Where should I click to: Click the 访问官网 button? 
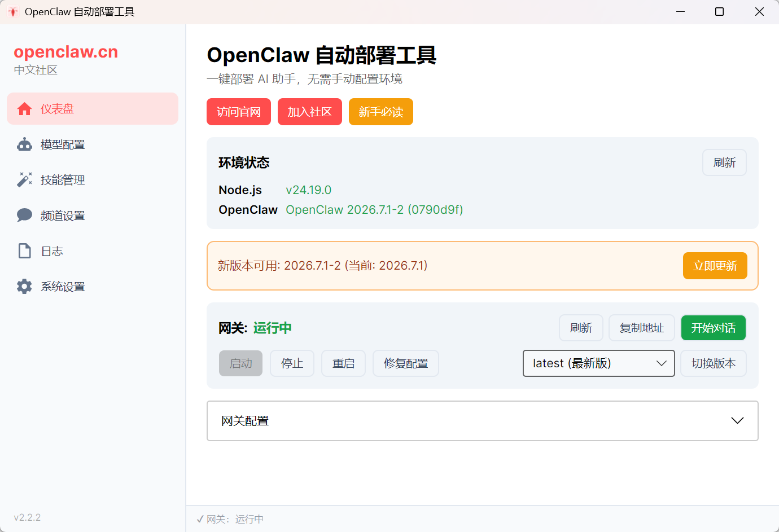(x=239, y=112)
